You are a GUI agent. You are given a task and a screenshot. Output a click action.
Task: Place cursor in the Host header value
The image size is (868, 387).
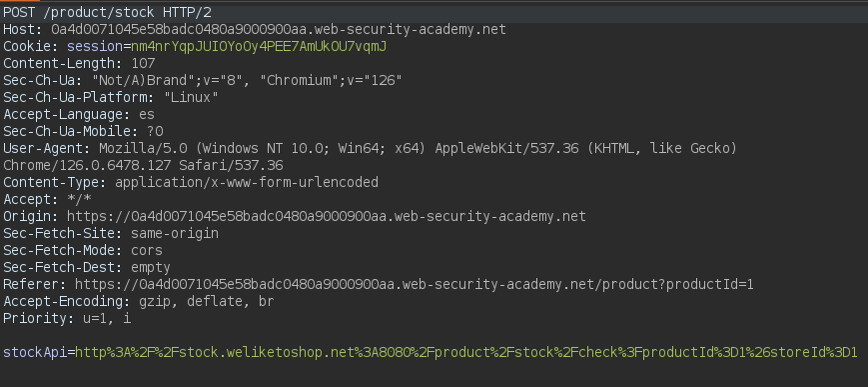pyautogui.click(x=279, y=29)
